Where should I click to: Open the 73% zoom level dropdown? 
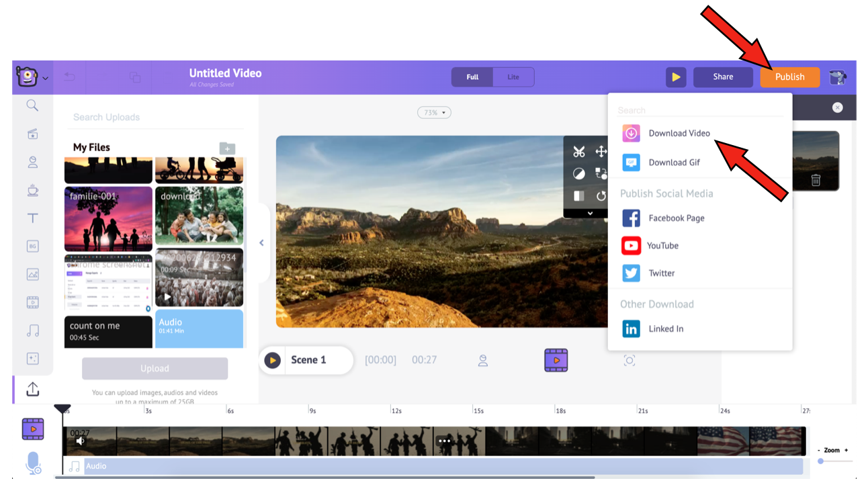tap(434, 113)
